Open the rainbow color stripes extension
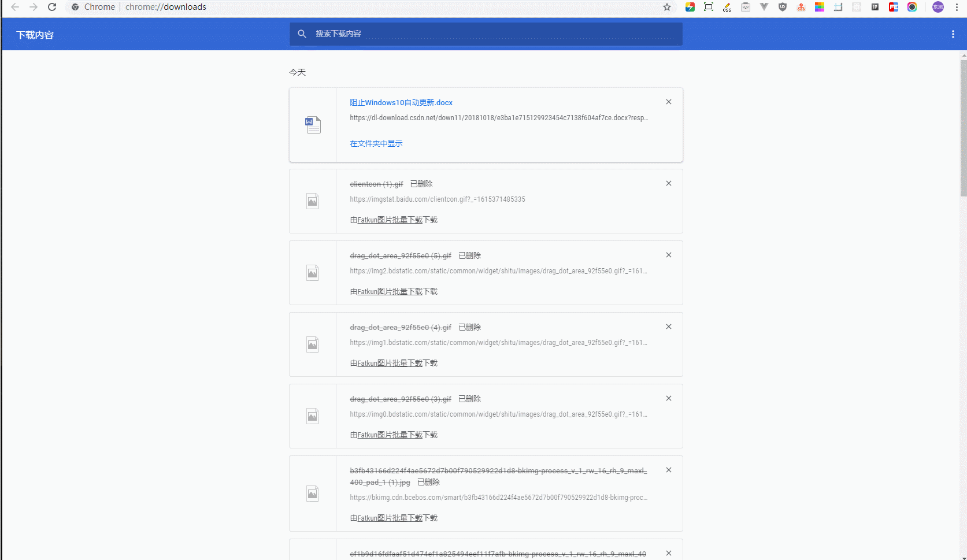 pyautogui.click(x=820, y=7)
